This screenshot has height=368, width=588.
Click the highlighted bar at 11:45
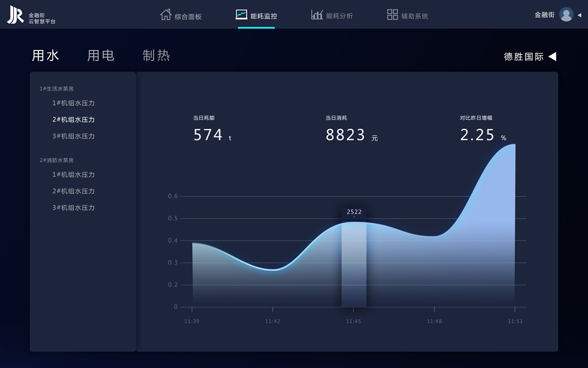(x=354, y=265)
